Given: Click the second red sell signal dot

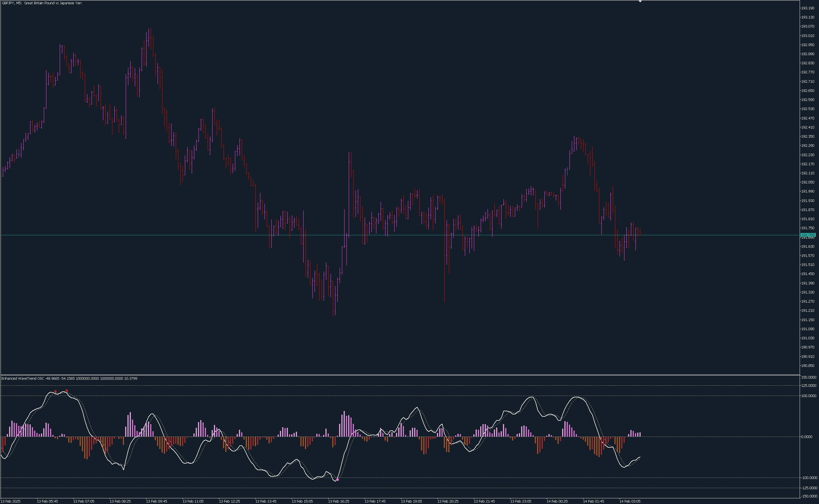Looking at the screenshot, I should tap(67, 391).
